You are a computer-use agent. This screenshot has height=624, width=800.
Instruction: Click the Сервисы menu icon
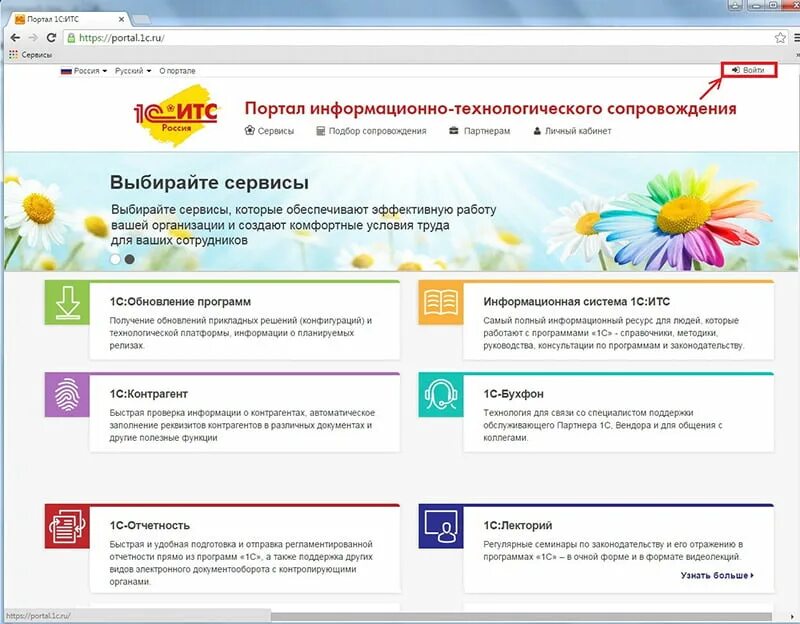tap(249, 131)
